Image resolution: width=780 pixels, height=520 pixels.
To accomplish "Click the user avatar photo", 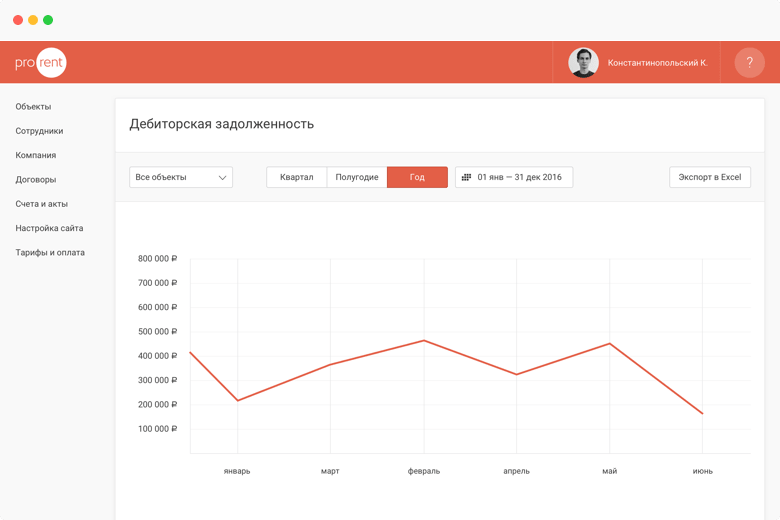I will pyautogui.click(x=584, y=63).
